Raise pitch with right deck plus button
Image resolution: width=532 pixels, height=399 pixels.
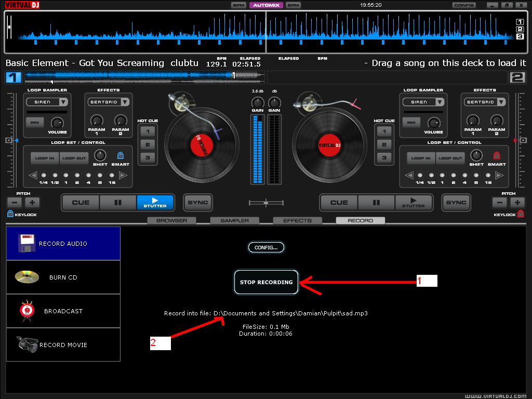517,203
